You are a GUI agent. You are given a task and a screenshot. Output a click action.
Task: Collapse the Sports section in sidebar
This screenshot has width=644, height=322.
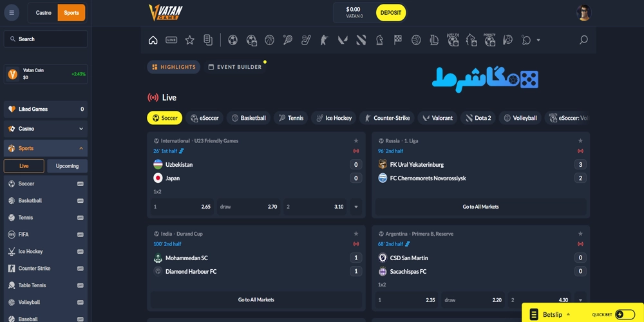click(x=46, y=148)
